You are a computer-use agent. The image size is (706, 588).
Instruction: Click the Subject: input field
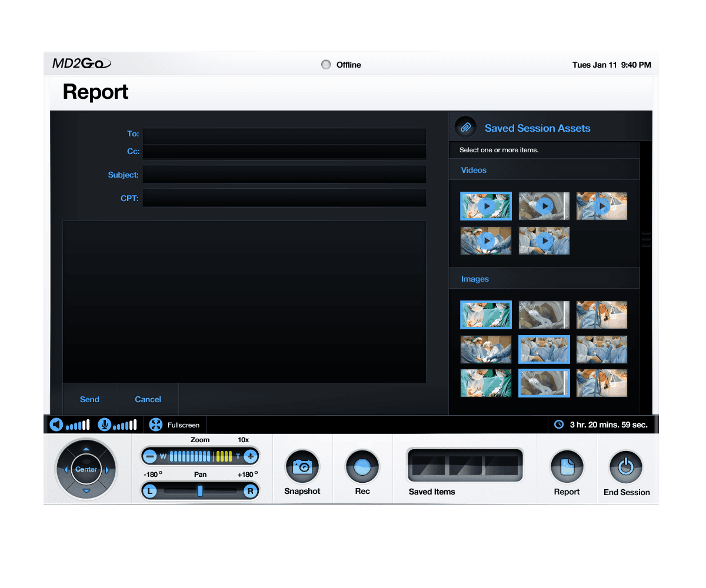click(284, 175)
